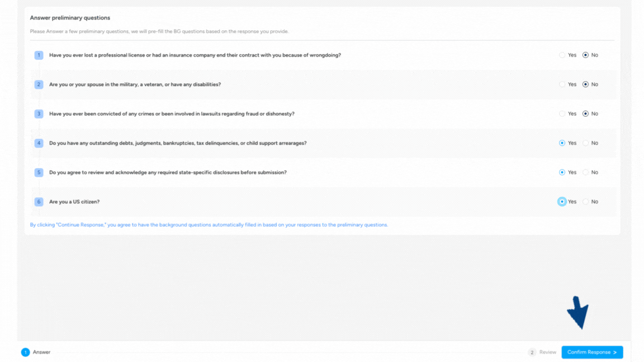Select No for US citizen question
The height and width of the screenshot is (362, 644).
click(585, 202)
